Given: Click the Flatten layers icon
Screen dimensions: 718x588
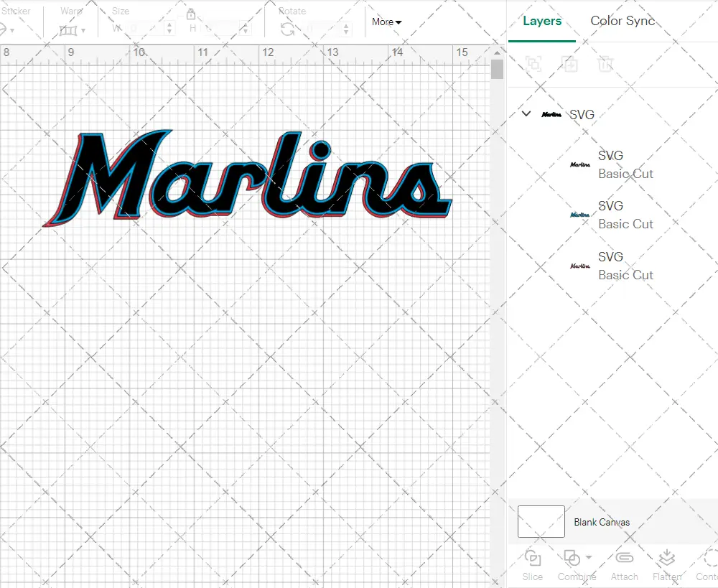Looking at the screenshot, I should coord(666,558).
